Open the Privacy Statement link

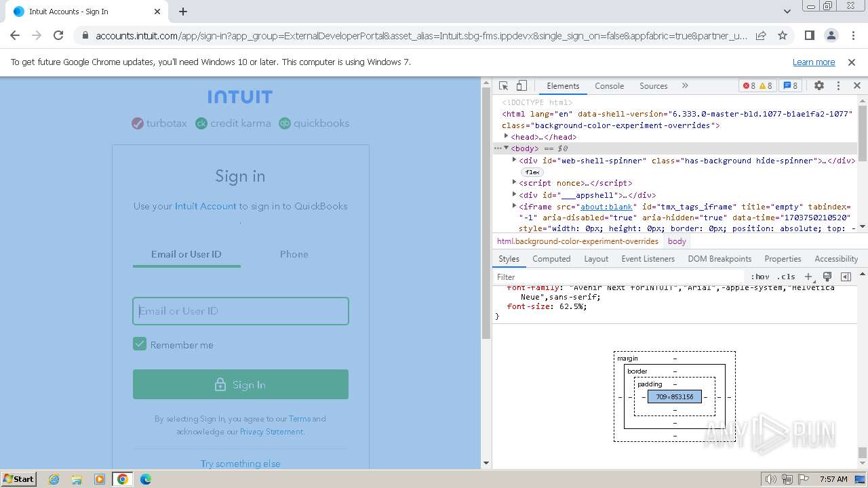(271, 432)
